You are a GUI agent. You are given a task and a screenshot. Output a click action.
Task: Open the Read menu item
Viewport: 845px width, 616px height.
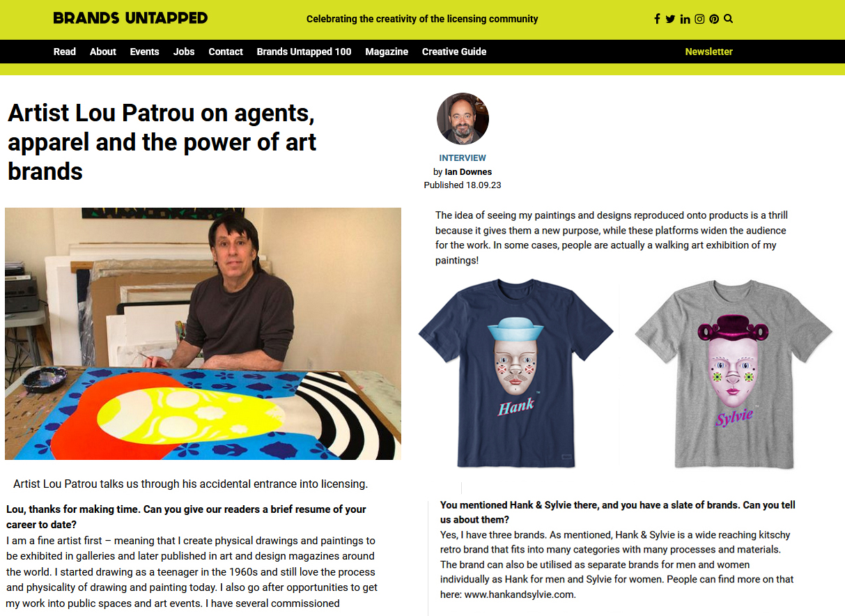click(65, 52)
